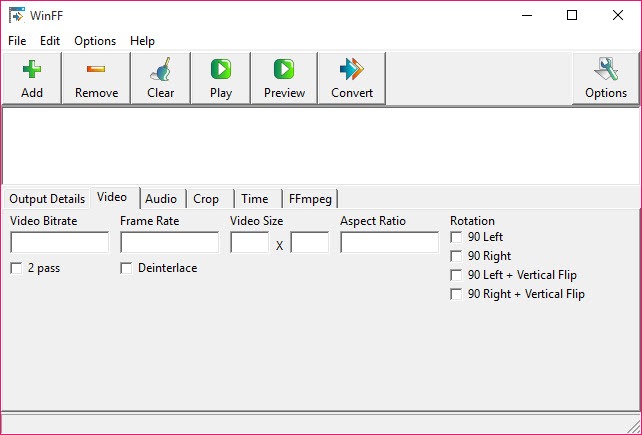642x435 pixels.
Task: Open the File menu
Action: (x=17, y=41)
